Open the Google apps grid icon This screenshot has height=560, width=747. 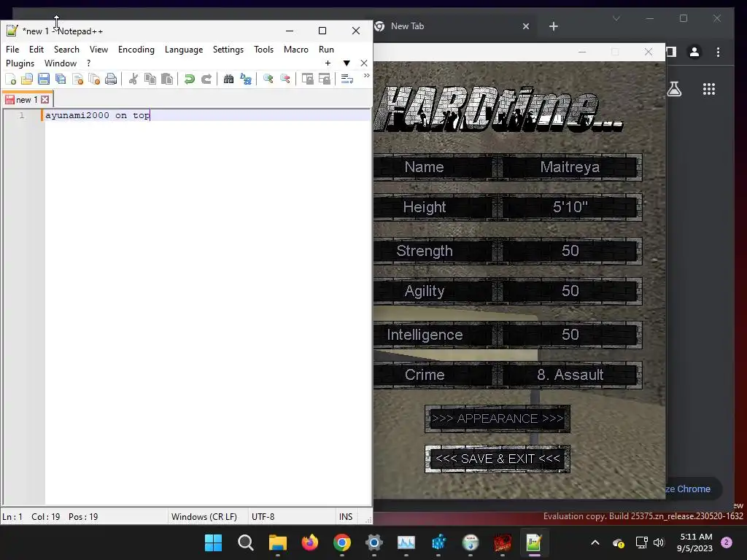point(709,89)
